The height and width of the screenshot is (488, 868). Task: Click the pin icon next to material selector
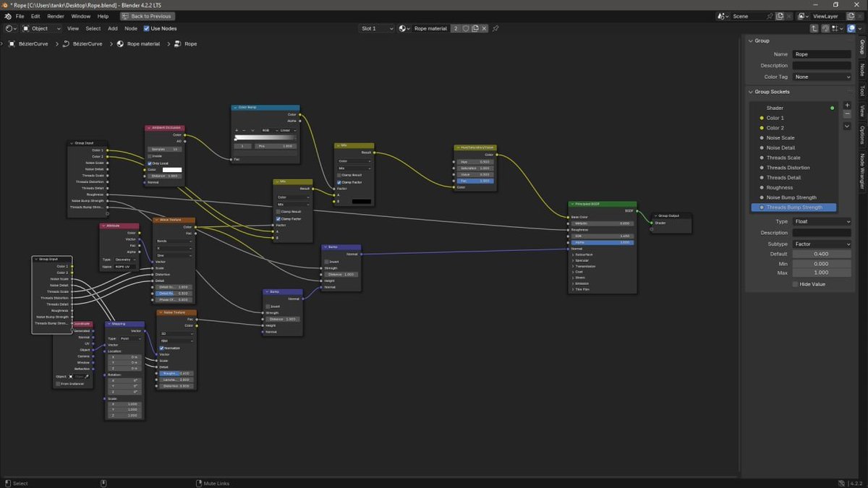(x=496, y=28)
